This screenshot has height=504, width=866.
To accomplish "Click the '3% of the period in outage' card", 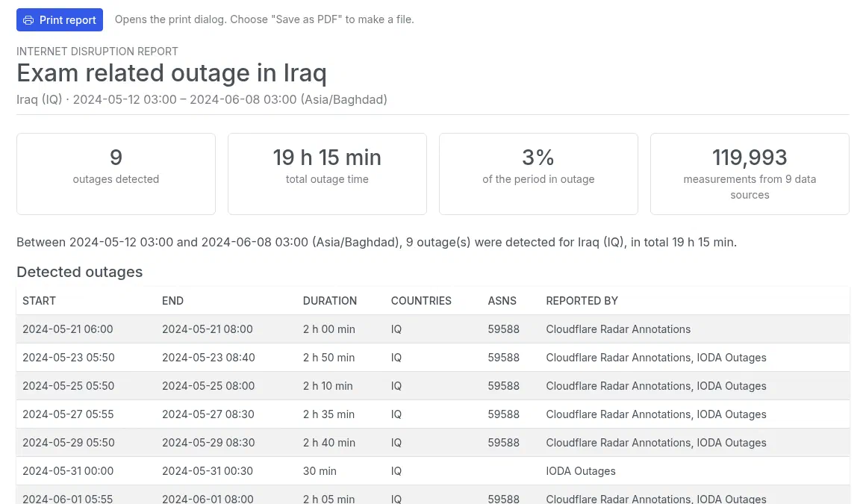I will (x=538, y=173).
